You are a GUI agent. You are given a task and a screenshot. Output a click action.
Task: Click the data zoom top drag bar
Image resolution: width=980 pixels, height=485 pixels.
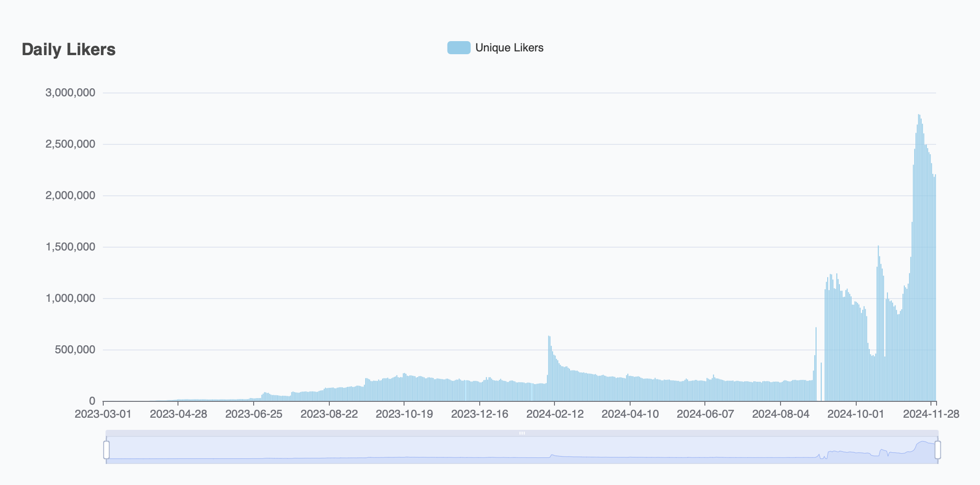[522, 433]
